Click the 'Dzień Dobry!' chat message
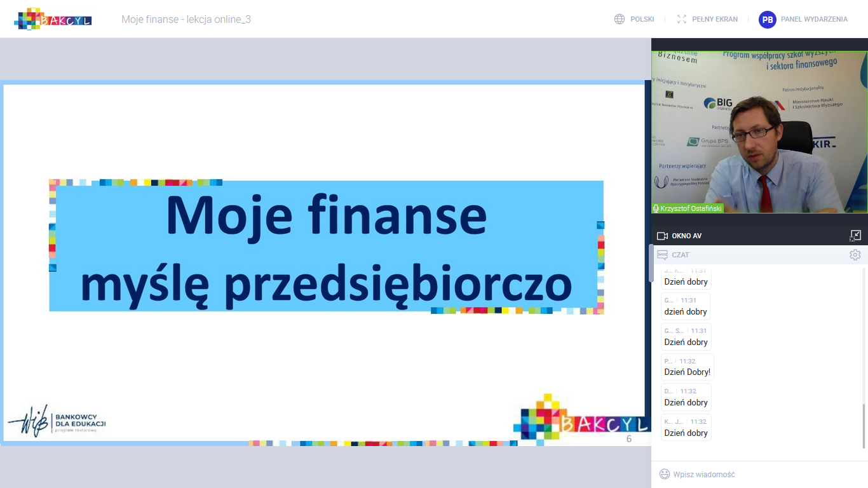 pyautogui.click(x=688, y=367)
